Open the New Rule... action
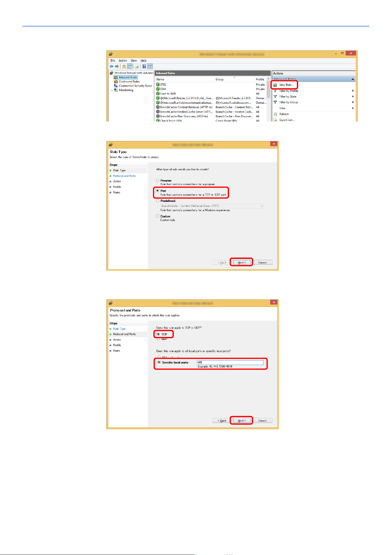This screenshot has width=392, height=555. [286, 85]
